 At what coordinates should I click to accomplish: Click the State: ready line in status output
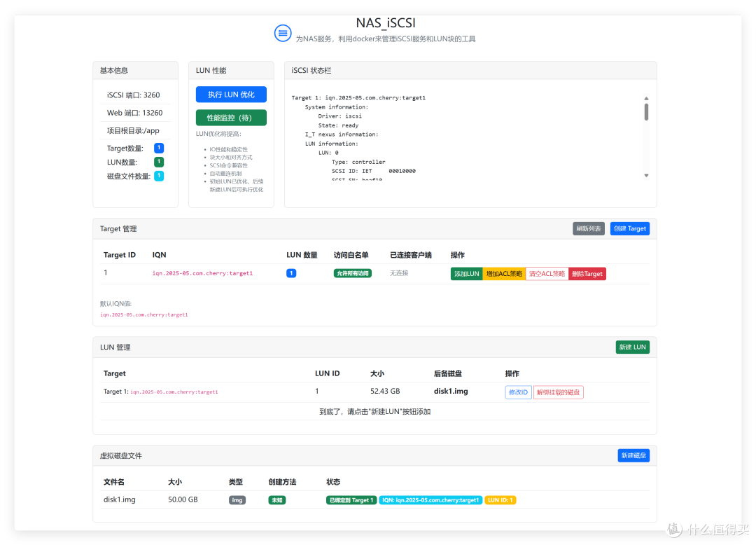click(338, 125)
